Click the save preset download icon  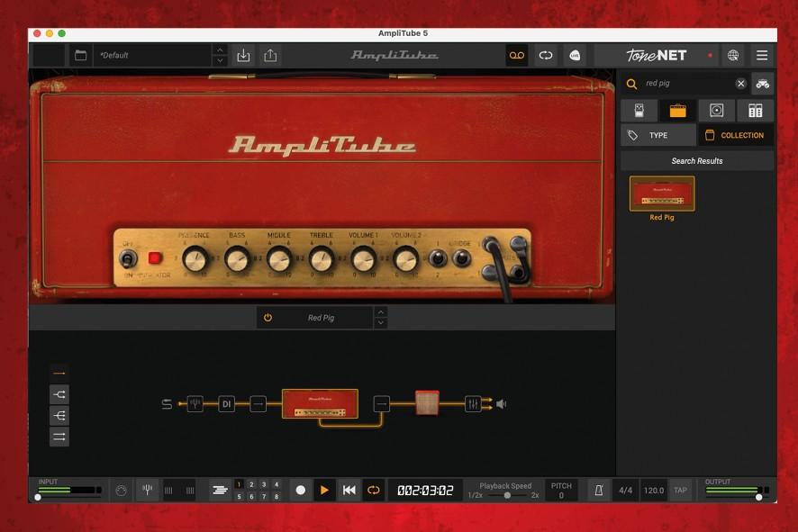tap(243, 55)
